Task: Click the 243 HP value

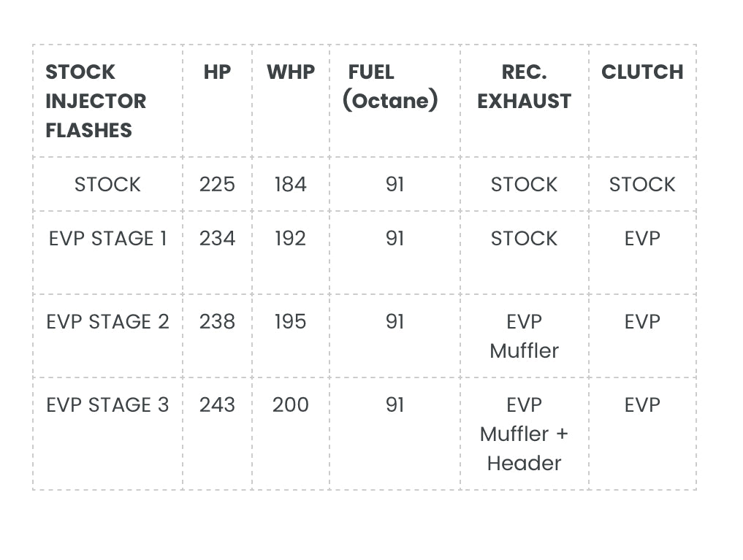Action: (217, 405)
